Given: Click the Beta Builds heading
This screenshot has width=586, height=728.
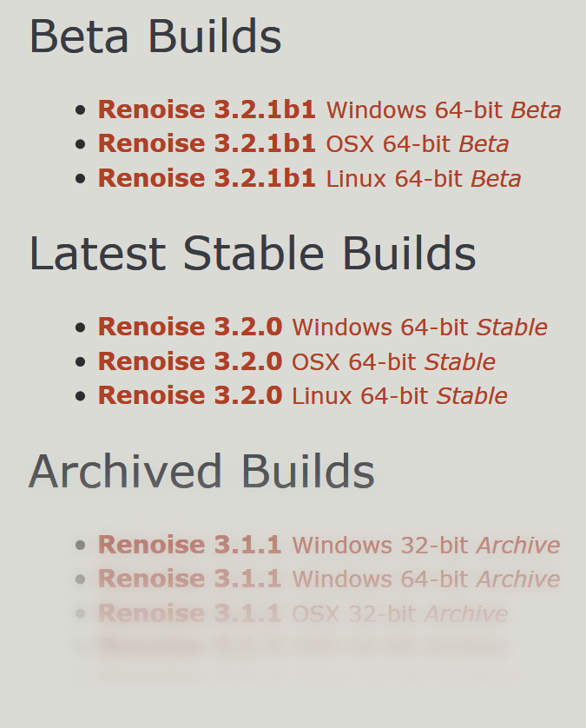Looking at the screenshot, I should click(155, 36).
